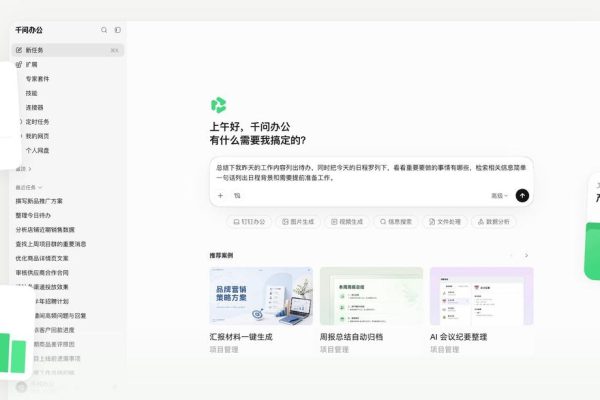Image resolution: width=600 pixels, height=400 pixels.
Task: Click the 数据分析 chip
Action: (x=494, y=222)
